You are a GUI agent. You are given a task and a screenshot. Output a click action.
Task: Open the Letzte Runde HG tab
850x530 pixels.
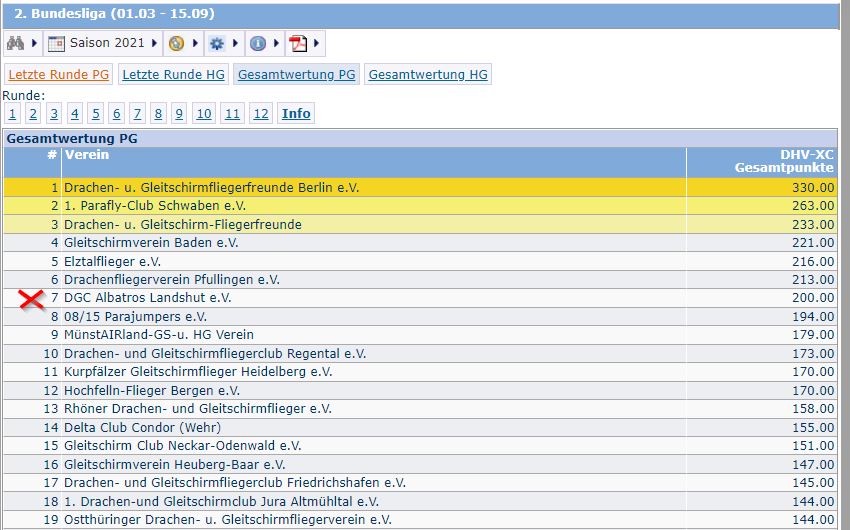(x=173, y=74)
